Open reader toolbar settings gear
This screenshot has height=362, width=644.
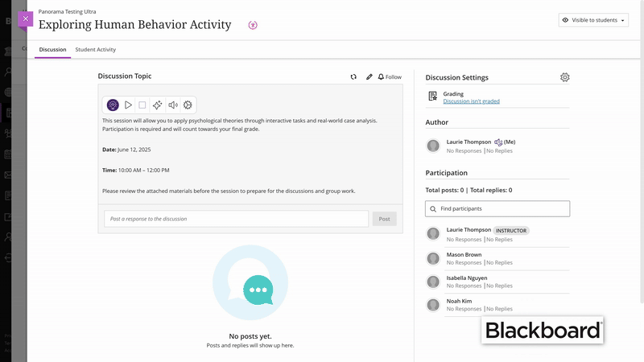(x=188, y=105)
